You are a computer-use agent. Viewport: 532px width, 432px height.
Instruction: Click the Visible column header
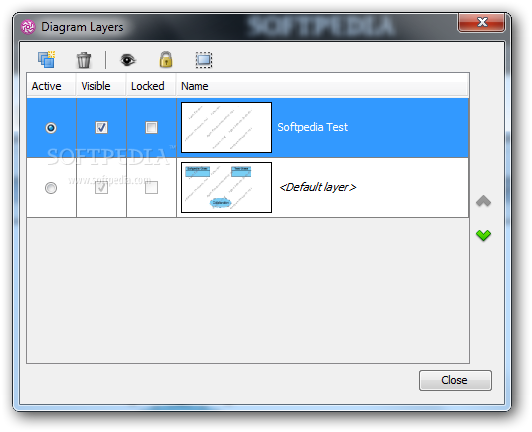[x=101, y=86]
